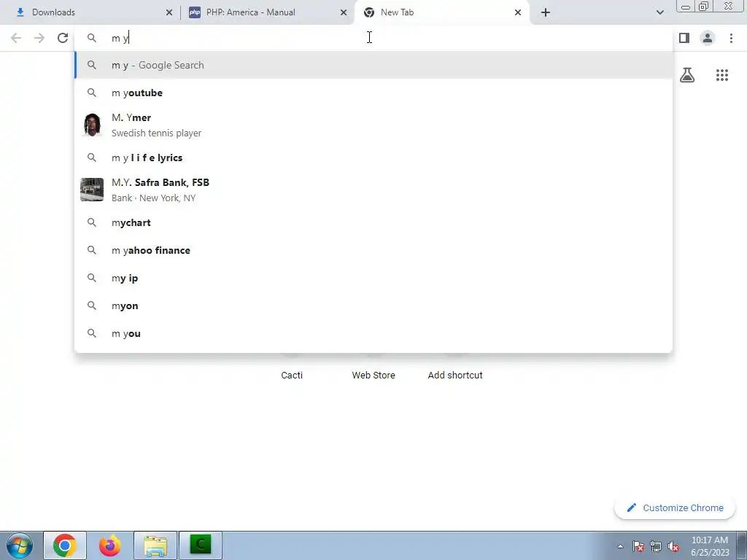The width and height of the screenshot is (747, 560).
Task: Click the Safra Bank building thumbnail
Action: tap(92, 190)
